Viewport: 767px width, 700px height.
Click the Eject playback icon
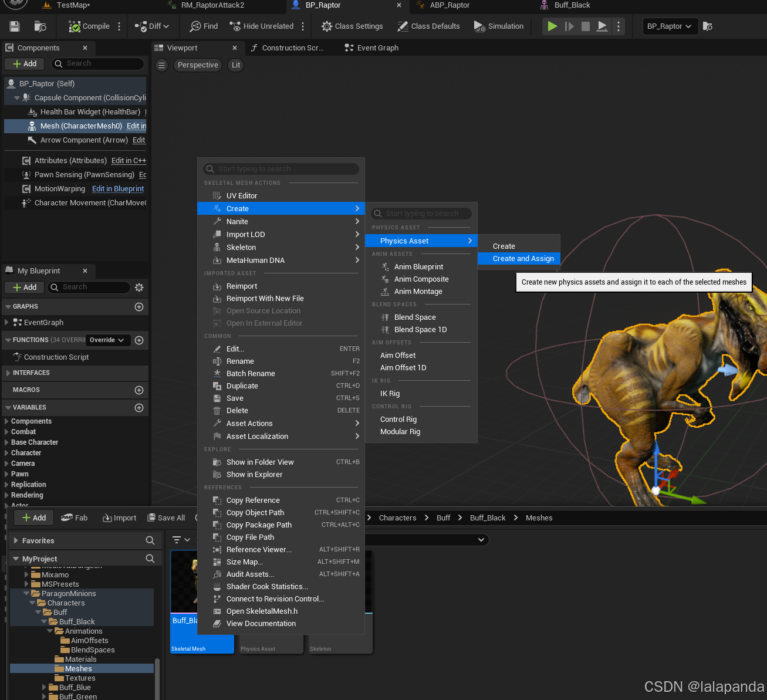(x=602, y=26)
